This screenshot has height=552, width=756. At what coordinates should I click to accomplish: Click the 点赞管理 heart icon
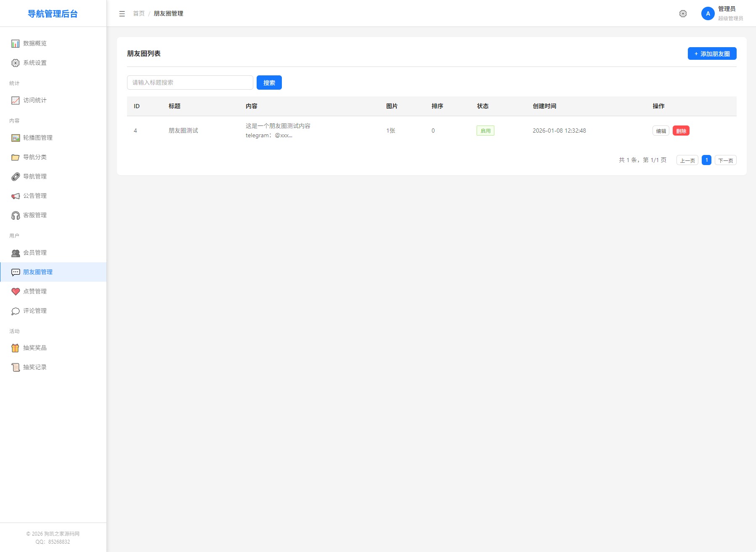(16, 291)
